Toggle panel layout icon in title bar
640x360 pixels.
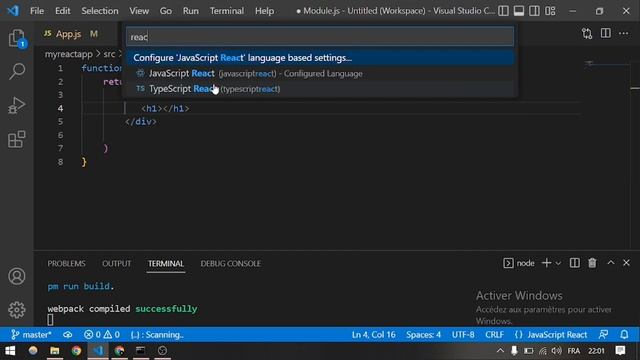[519, 11]
